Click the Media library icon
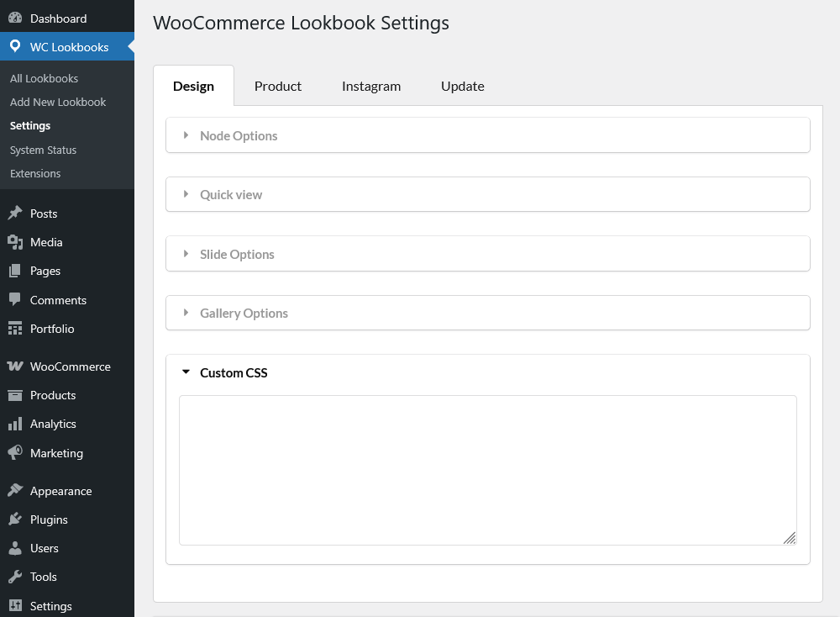The height and width of the screenshot is (617, 840). (15, 242)
